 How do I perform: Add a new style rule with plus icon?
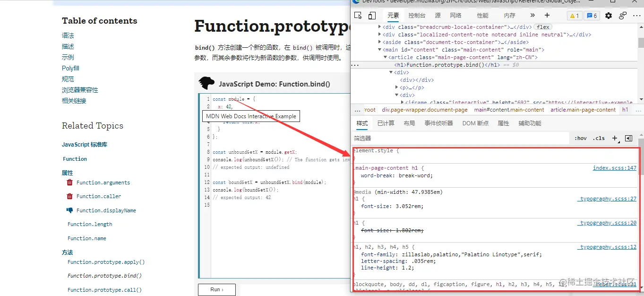[x=615, y=138]
